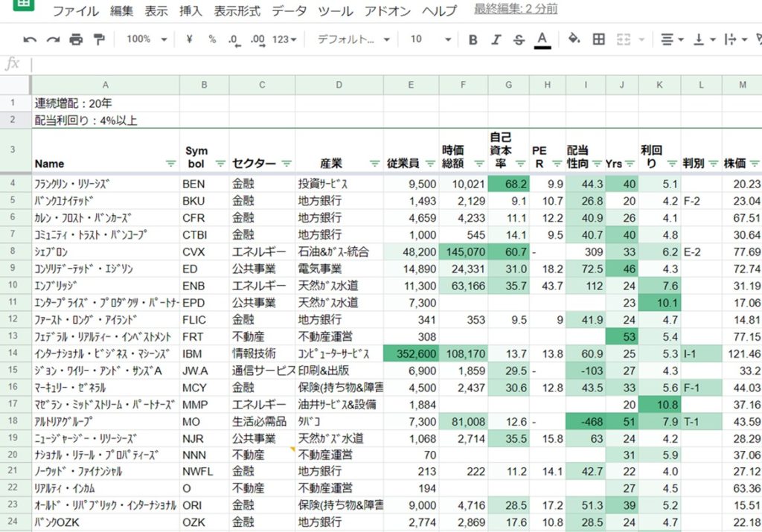Open filter for 配当性向 column

click(x=597, y=164)
